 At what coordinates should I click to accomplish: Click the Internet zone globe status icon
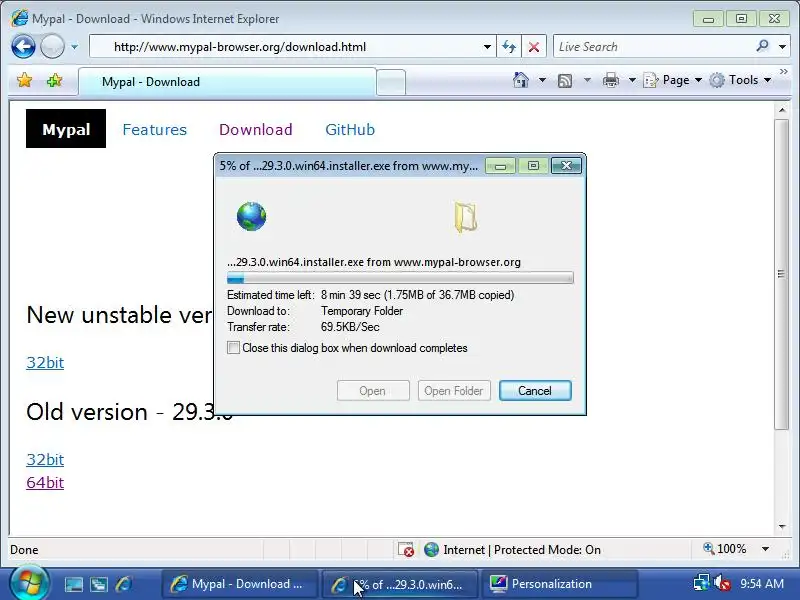pos(432,549)
